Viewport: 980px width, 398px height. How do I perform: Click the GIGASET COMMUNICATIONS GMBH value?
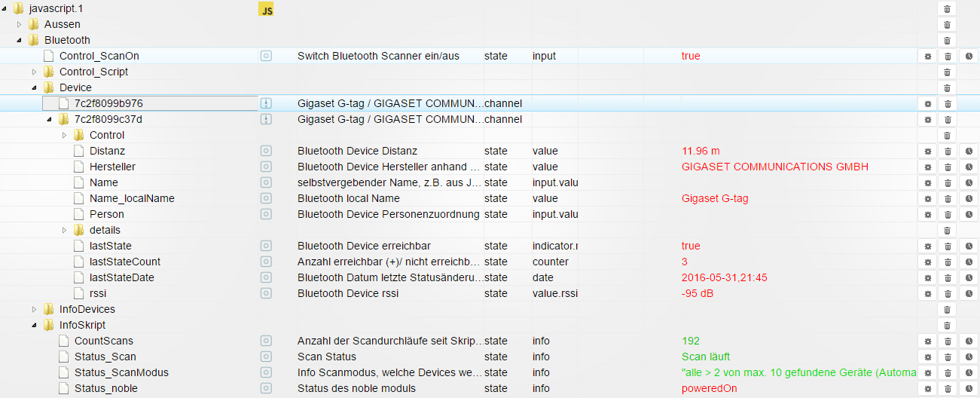774,167
